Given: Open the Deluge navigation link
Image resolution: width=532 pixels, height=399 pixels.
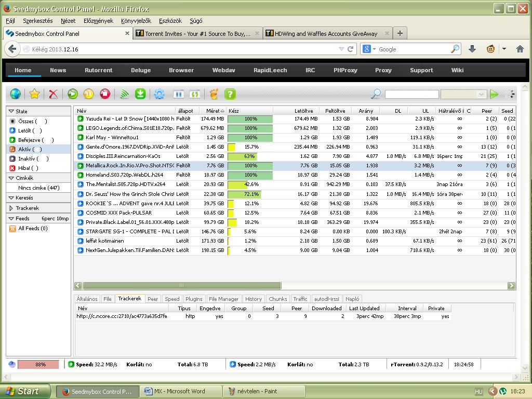Looking at the screenshot, I should [141, 70].
